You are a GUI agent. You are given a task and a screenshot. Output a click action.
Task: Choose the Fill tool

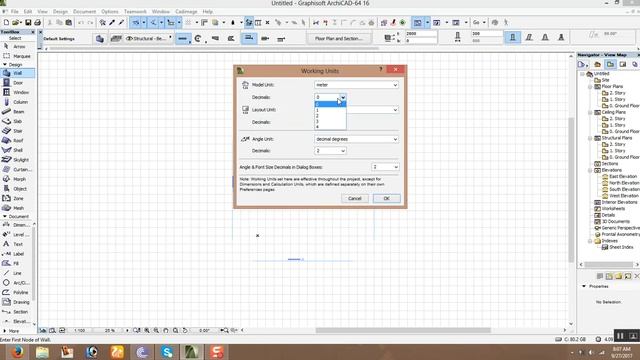pos(16,263)
